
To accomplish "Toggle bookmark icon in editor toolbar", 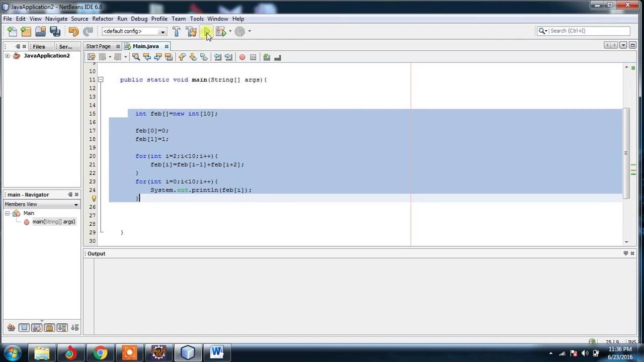I will pos(204,57).
